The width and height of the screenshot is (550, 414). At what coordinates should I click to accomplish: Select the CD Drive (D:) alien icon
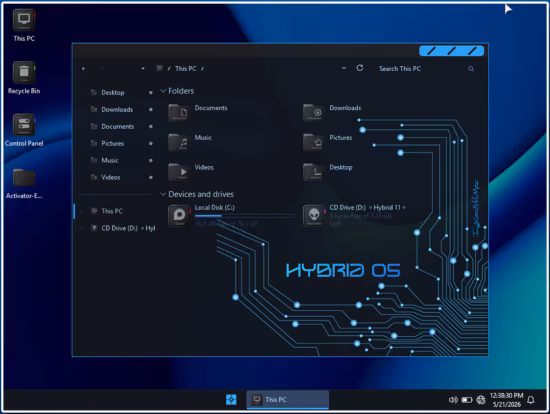pyautogui.click(x=314, y=215)
